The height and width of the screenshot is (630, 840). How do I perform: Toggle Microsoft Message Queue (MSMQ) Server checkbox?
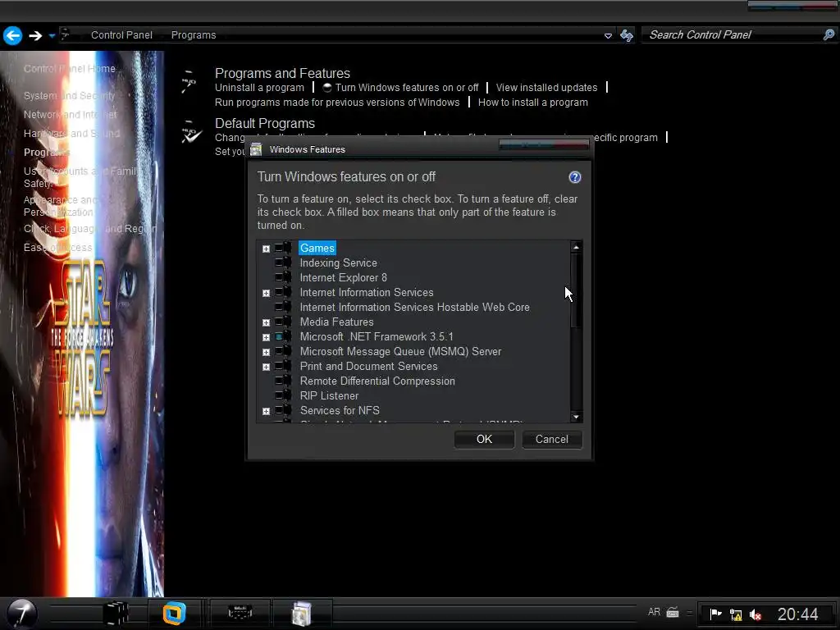click(x=279, y=351)
